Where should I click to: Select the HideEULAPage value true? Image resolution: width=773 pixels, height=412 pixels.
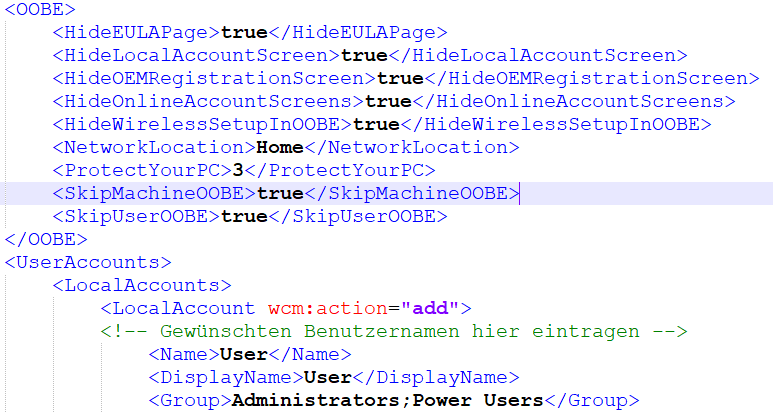(x=245, y=33)
